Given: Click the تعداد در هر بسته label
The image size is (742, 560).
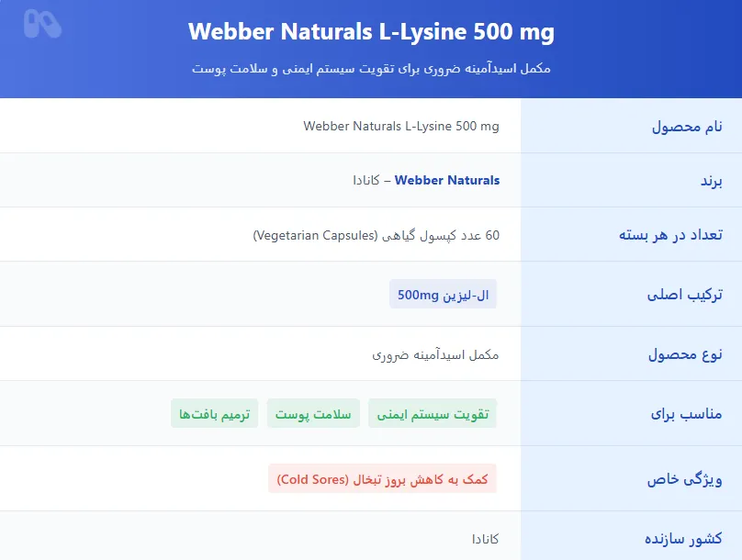Looking at the screenshot, I should pyautogui.click(x=670, y=235).
